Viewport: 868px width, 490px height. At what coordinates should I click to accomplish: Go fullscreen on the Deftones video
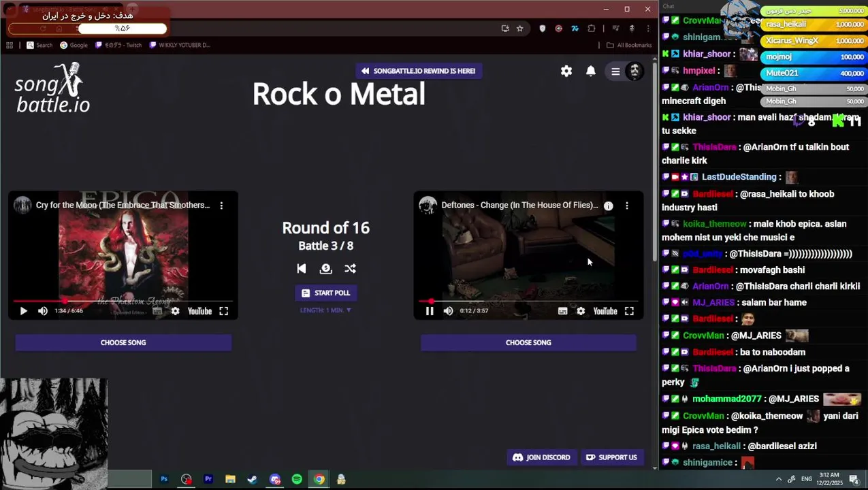[x=629, y=311]
